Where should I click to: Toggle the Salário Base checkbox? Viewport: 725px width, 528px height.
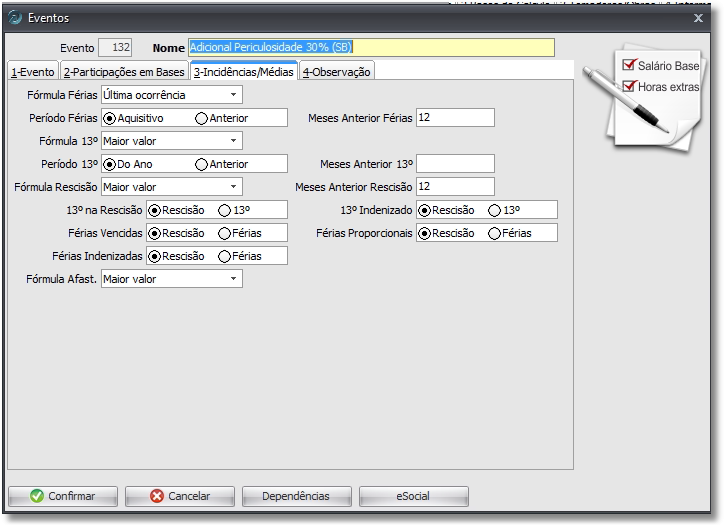(628, 65)
